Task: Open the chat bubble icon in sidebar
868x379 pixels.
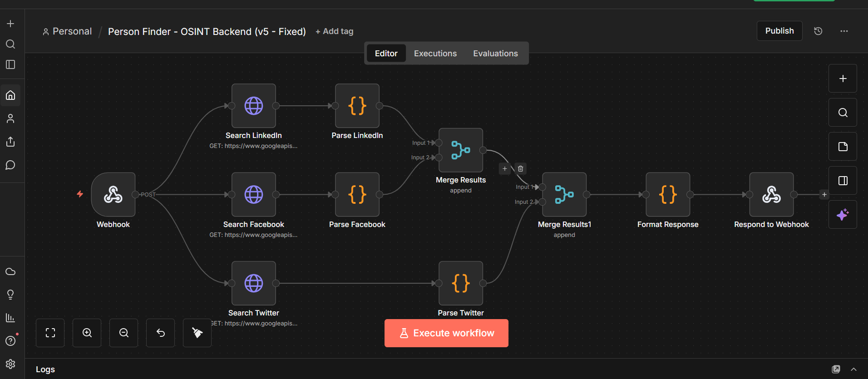Action: click(10, 165)
